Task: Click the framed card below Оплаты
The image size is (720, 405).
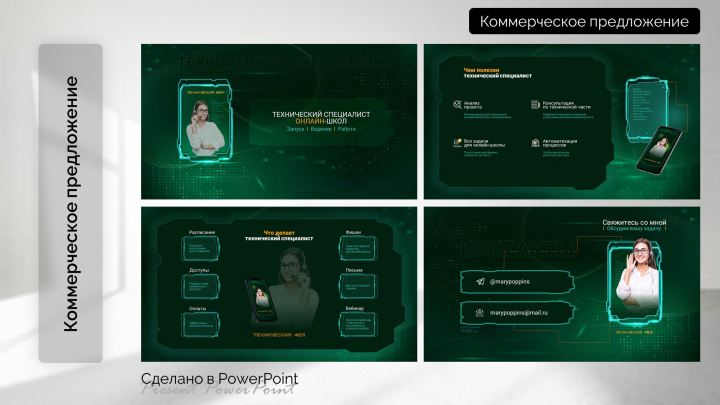Action: click(201, 324)
